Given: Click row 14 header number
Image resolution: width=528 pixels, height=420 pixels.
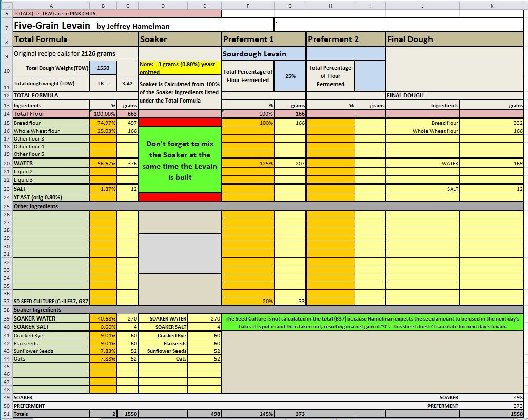Looking at the screenshot, I should [6, 114].
